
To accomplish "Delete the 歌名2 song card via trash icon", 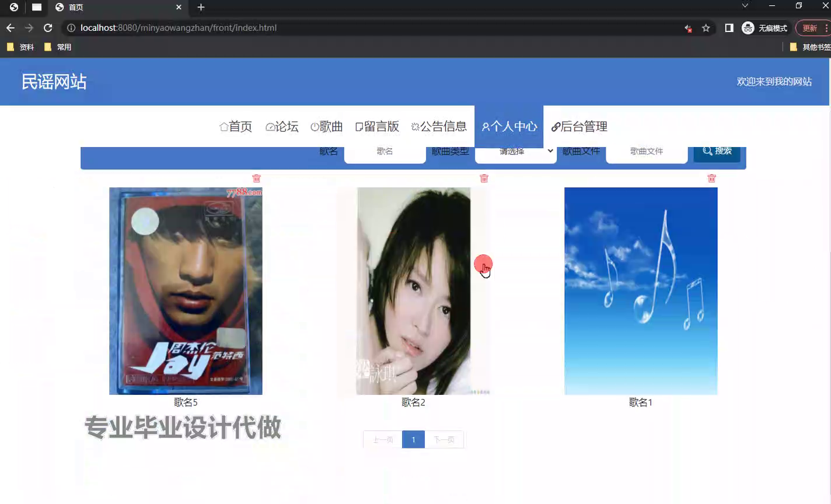I will tap(484, 178).
